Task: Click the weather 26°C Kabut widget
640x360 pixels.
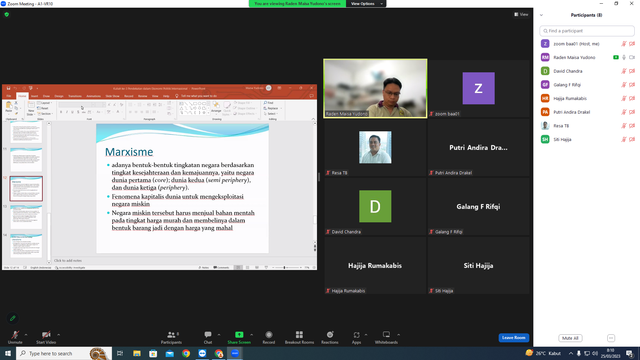Action: (x=543, y=353)
